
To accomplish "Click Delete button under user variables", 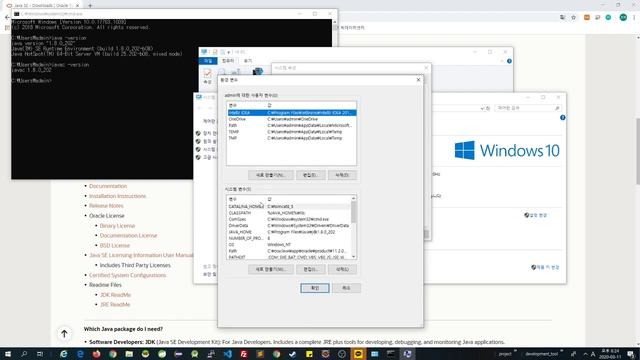I will [x=342, y=175].
